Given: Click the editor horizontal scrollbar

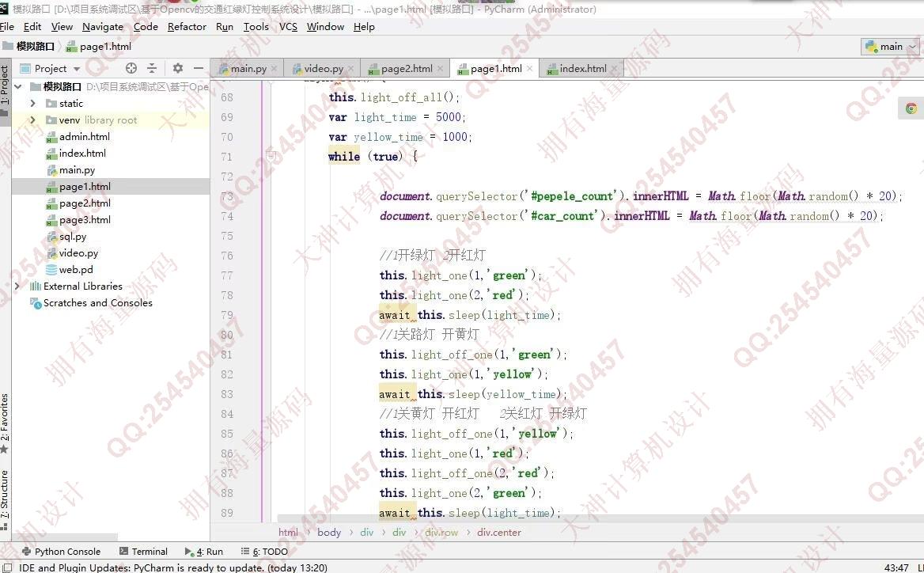Looking at the screenshot, I should [600, 518].
